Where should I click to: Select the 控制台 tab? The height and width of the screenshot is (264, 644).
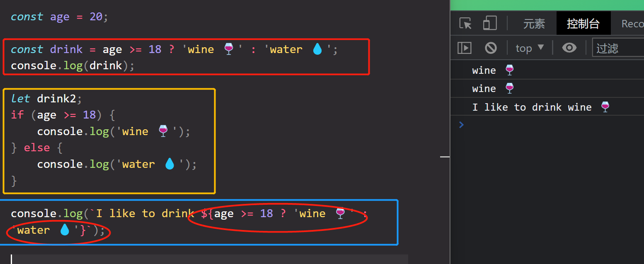tap(583, 24)
